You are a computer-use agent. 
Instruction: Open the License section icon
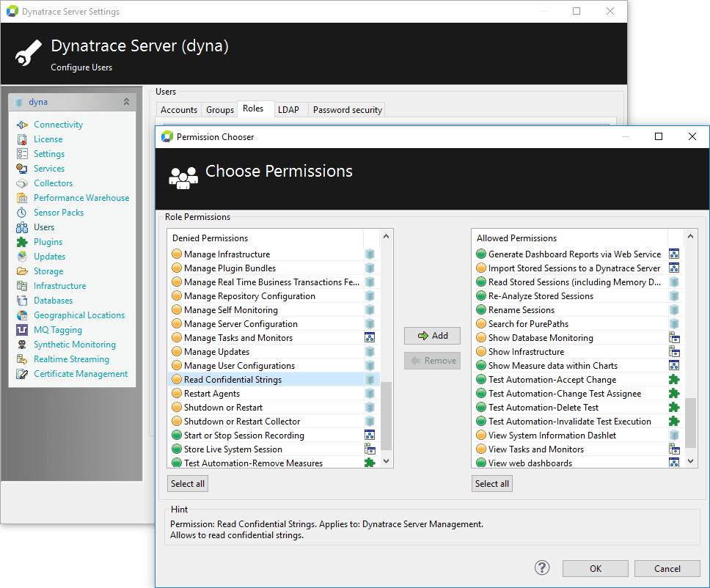22,139
